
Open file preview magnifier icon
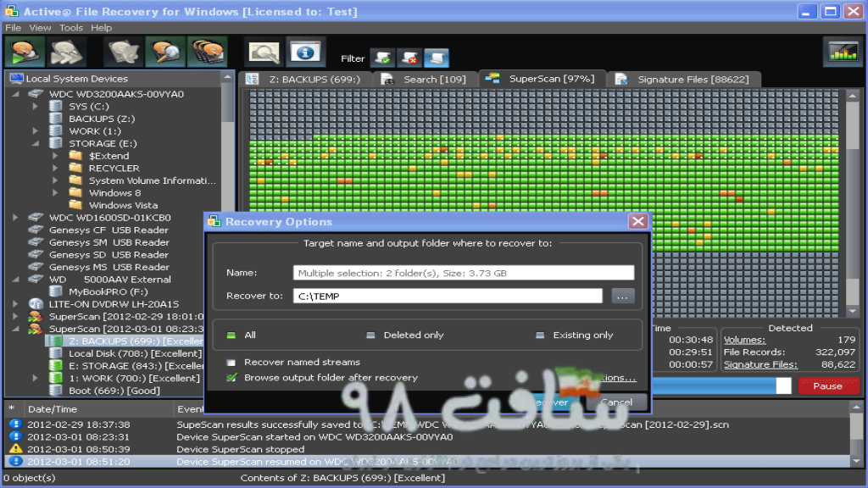(264, 53)
